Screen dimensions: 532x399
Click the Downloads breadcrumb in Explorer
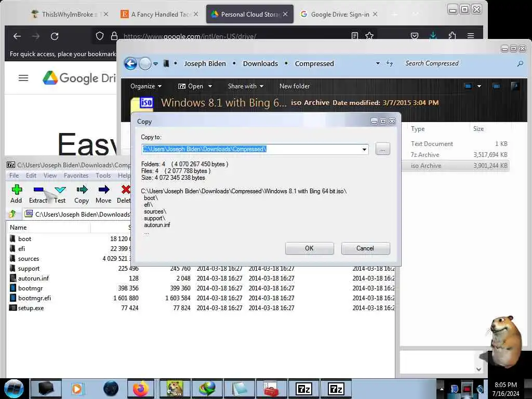point(260,63)
